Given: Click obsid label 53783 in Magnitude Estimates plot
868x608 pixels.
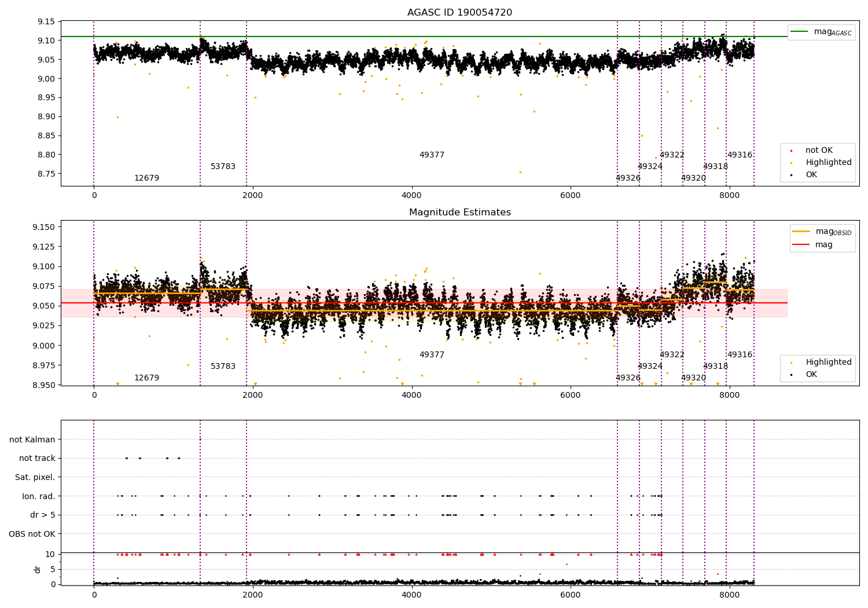Looking at the screenshot, I should [223, 366].
